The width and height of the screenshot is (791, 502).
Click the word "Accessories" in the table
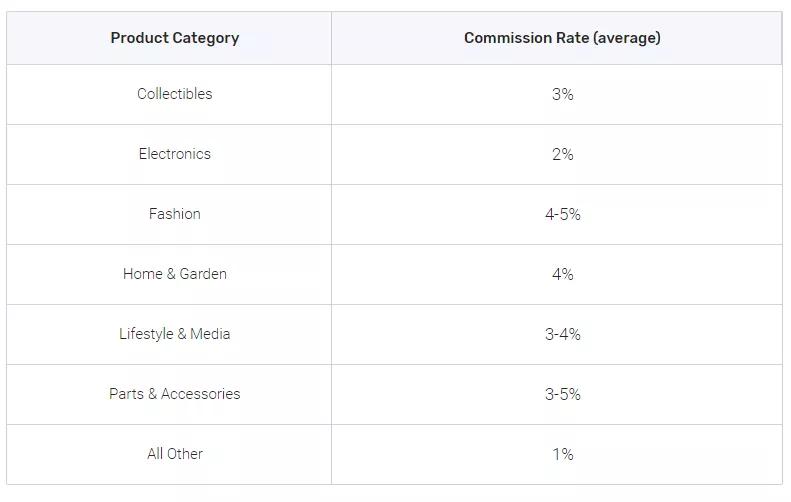pyautogui.click(x=201, y=394)
